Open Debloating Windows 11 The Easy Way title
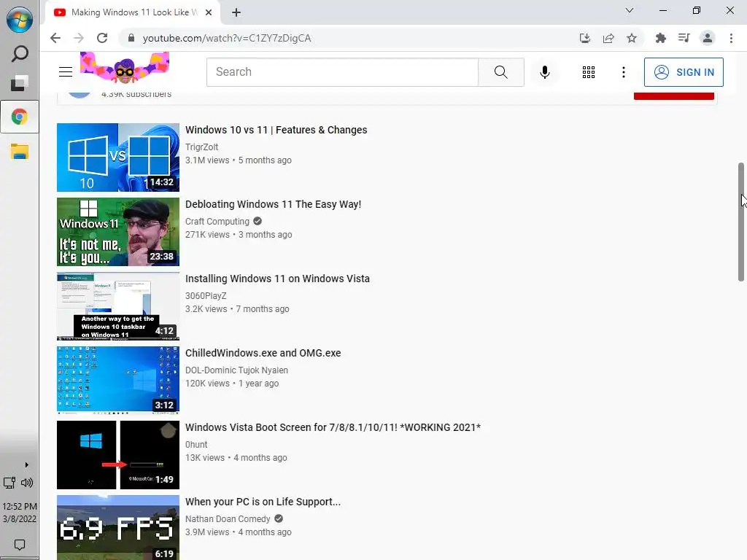 coord(273,204)
